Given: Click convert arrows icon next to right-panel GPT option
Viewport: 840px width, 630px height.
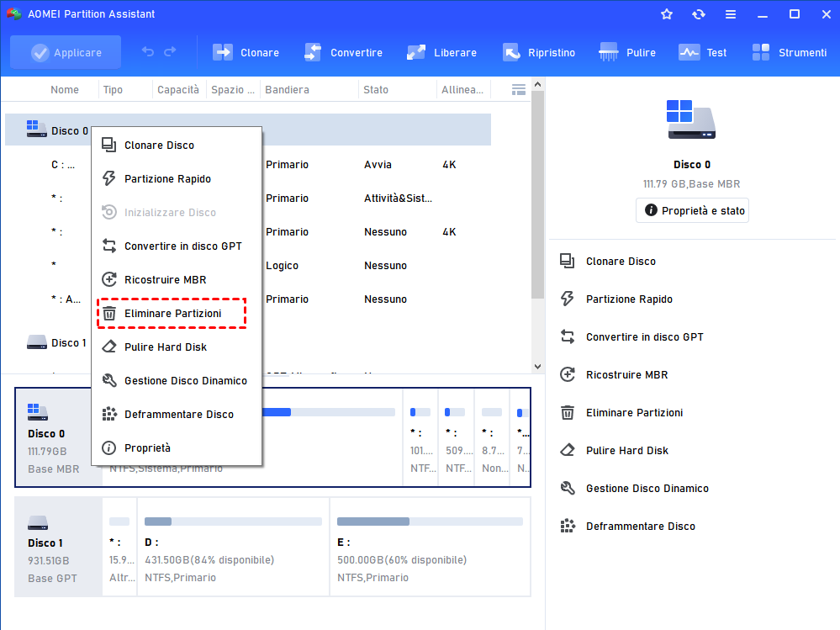Looking at the screenshot, I should click(x=568, y=336).
